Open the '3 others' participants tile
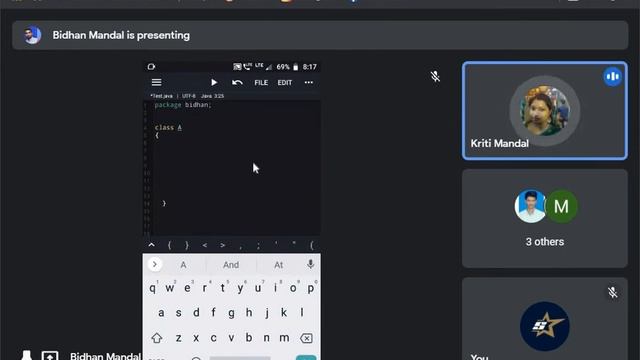640x360 pixels. coord(545,219)
